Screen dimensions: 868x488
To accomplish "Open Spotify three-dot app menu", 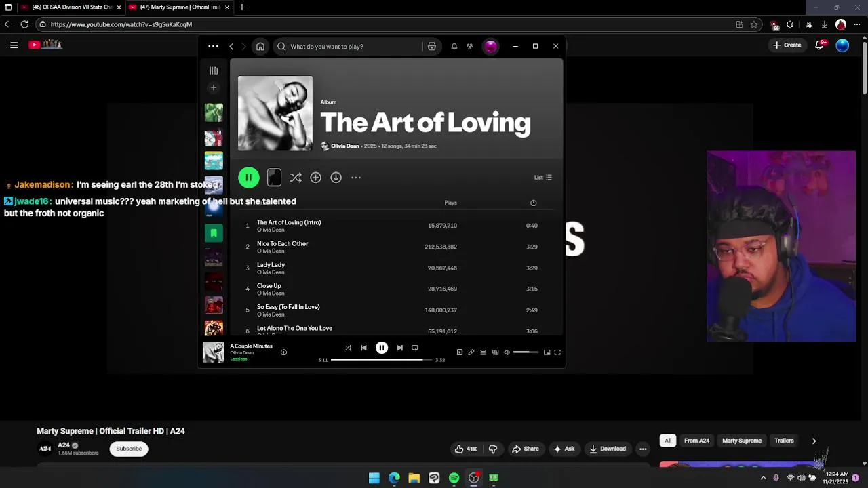I will pyautogui.click(x=213, y=47).
